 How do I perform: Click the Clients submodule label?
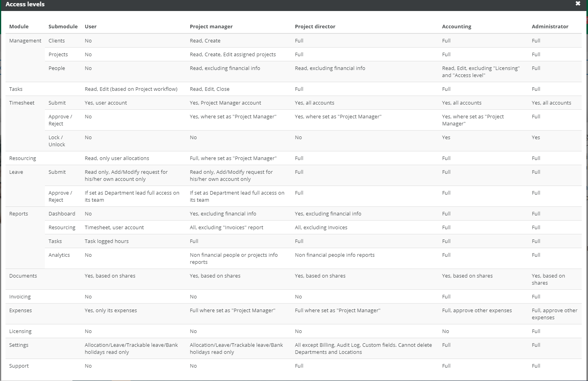point(57,40)
